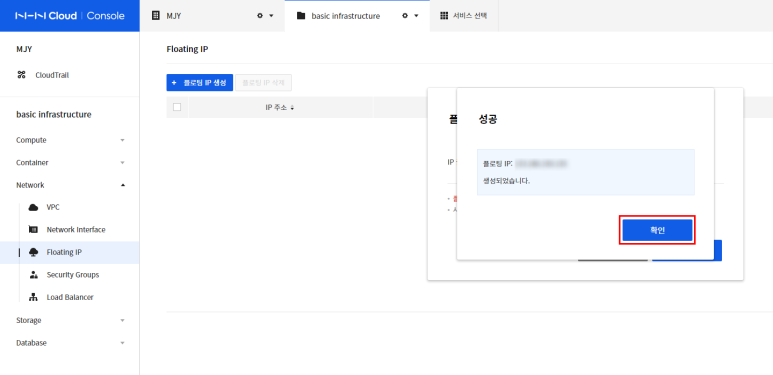Click the basic infrastructure folder icon
Screen dimensions: 773x375
[301, 16]
